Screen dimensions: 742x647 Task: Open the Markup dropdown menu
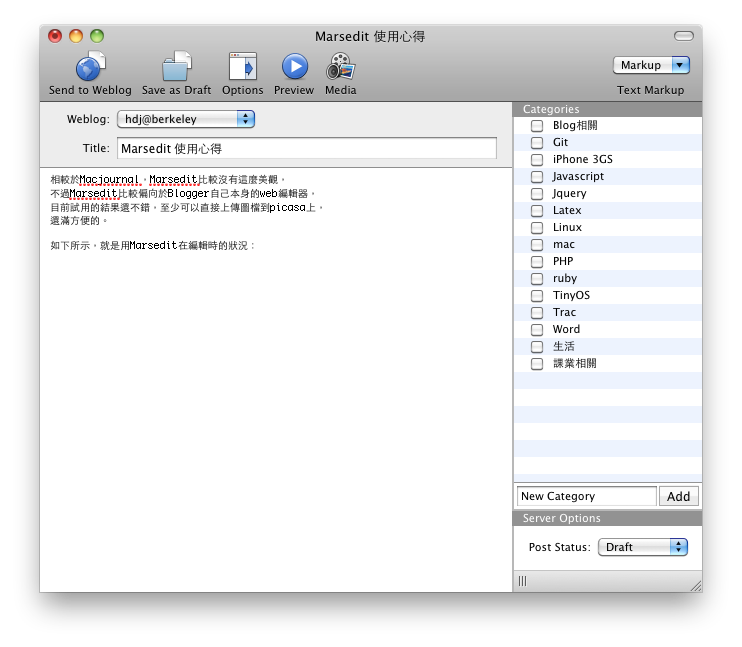pyautogui.click(x=651, y=65)
